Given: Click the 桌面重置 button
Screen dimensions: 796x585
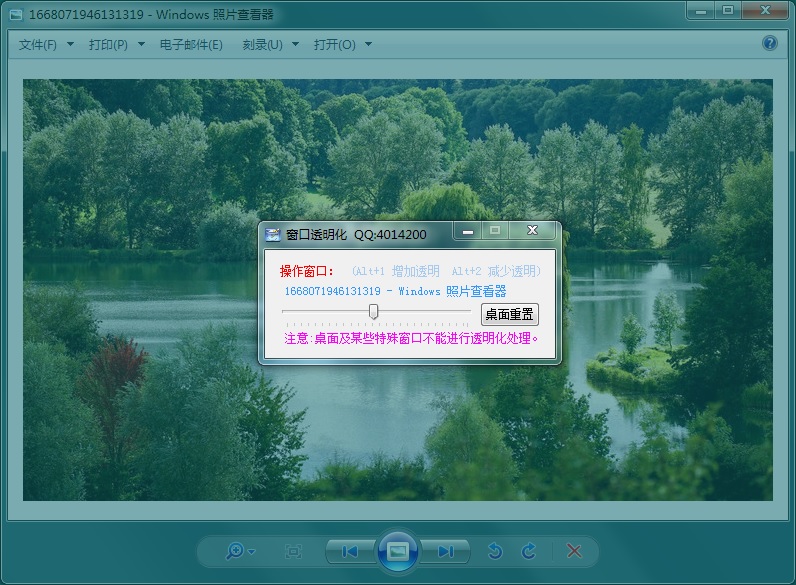Looking at the screenshot, I should coord(510,314).
